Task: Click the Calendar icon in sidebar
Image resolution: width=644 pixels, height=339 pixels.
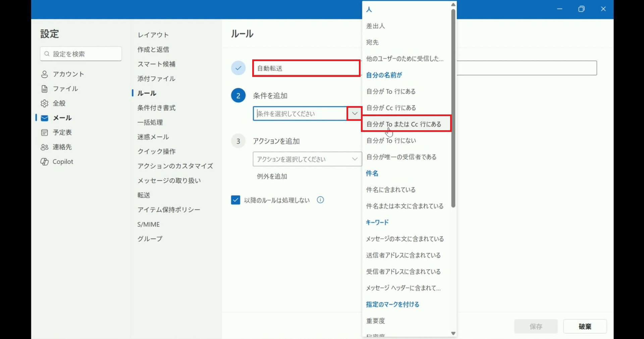Action: [44, 133]
